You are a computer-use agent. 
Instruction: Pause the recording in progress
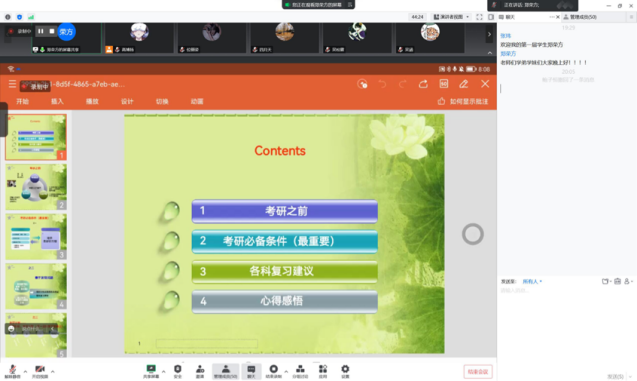(41, 31)
